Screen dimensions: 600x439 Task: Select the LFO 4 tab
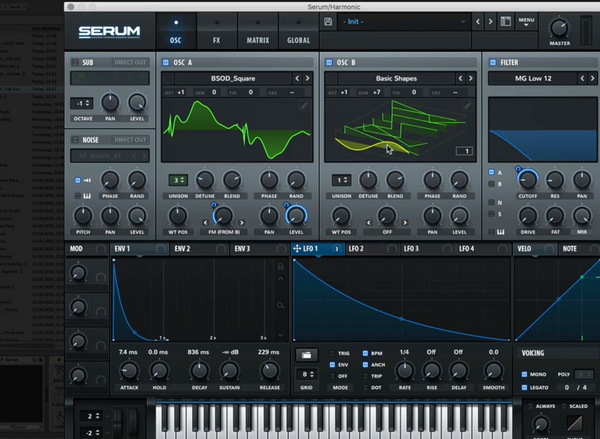483,249
